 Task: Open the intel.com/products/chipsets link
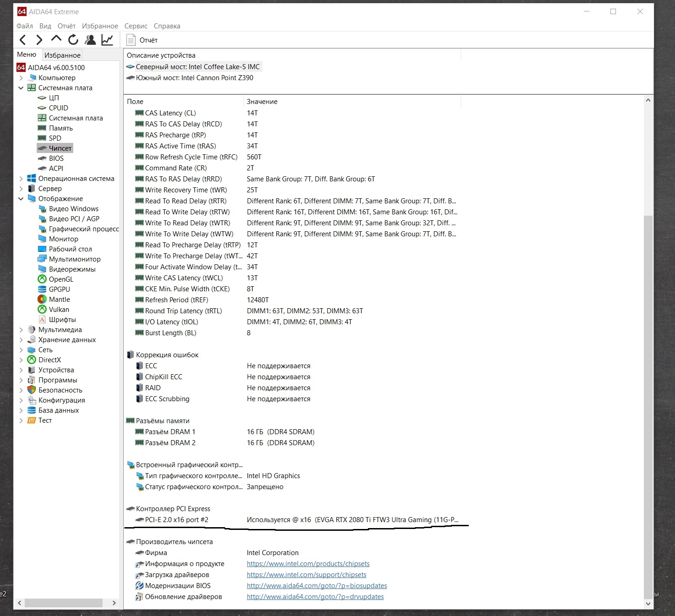[308, 564]
